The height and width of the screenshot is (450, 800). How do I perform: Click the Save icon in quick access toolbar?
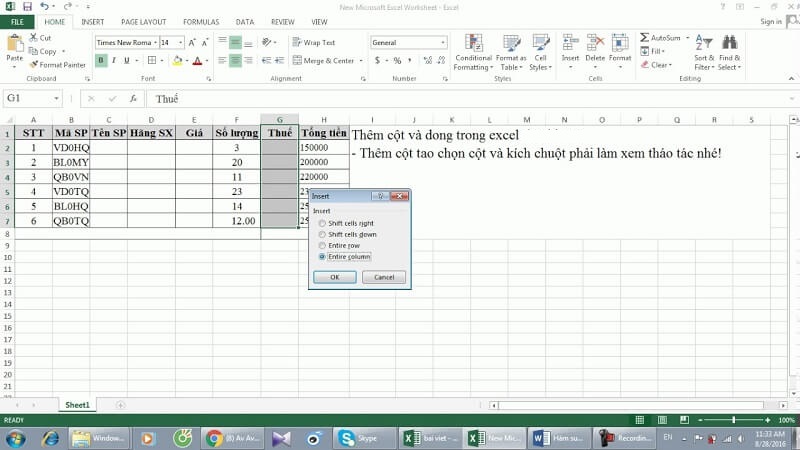(28, 7)
